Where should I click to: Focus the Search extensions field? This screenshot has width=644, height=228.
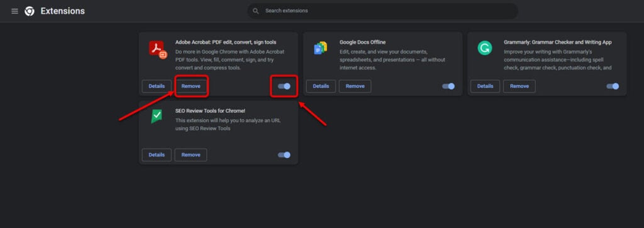(382, 11)
